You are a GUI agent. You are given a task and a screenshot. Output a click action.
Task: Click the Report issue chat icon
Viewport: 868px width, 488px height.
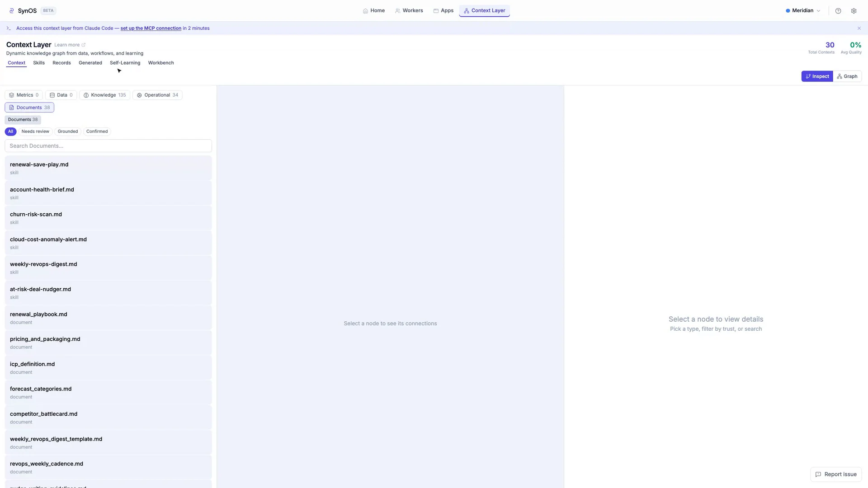coord(818,474)
